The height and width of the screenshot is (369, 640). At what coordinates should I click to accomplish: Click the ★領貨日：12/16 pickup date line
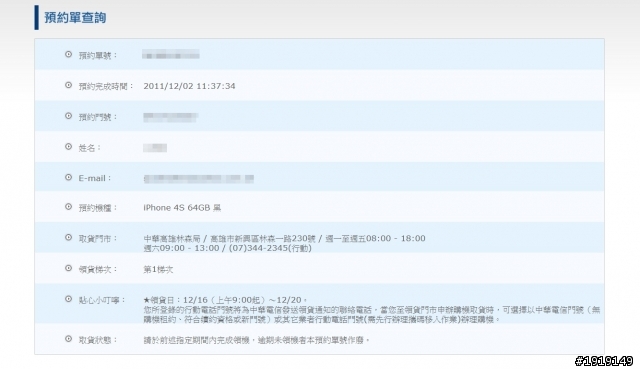point(225,300)
